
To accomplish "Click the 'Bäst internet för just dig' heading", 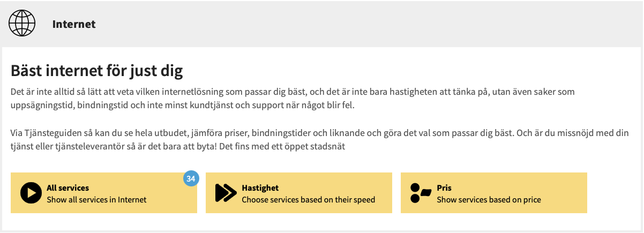I will [x=97, y=71].
